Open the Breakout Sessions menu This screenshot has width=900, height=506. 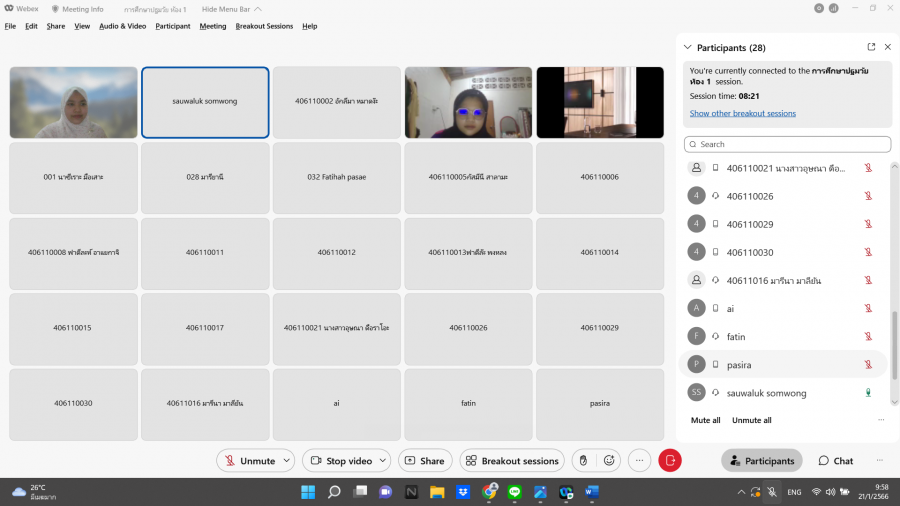pos(264,26)
